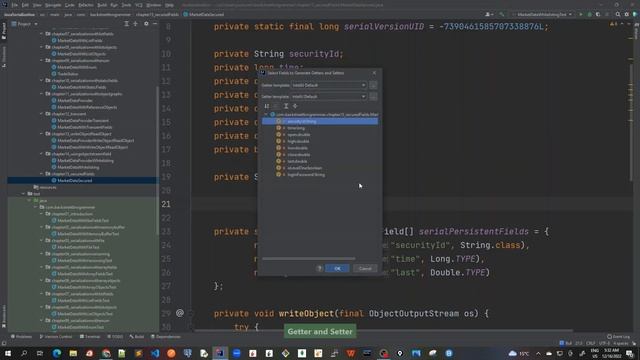The image size is (640, 360).
Task: Open the MarketDataSecured breadcrumb
Action: (x=204, y=14)
